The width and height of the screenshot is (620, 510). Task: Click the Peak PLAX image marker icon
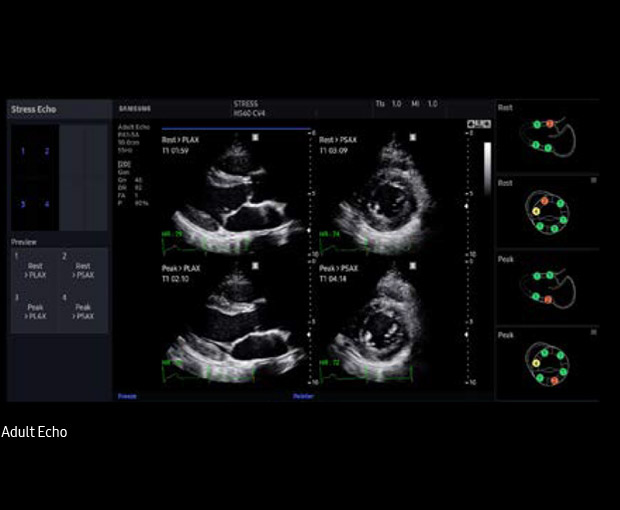pos(256,267)
